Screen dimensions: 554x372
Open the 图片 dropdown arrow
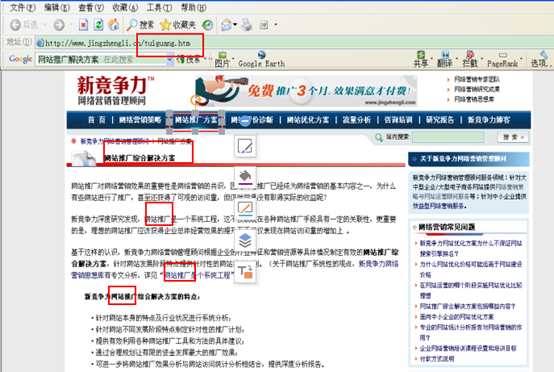coord(233,59)
